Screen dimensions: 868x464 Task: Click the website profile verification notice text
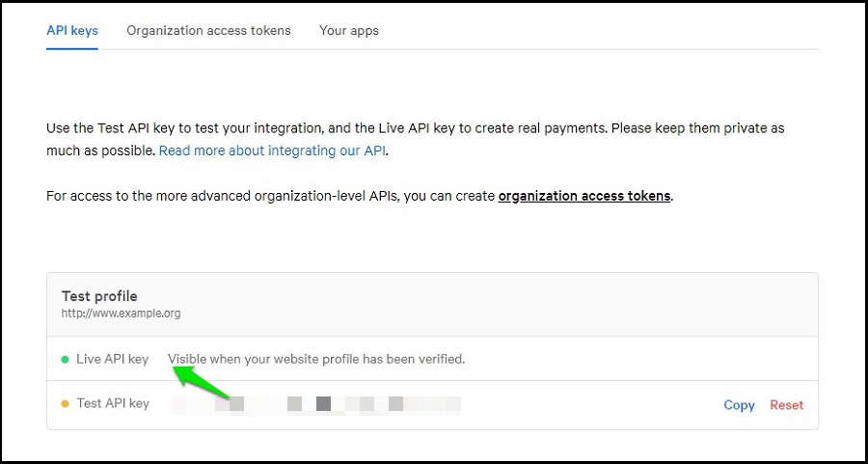[x=316, y=360]
